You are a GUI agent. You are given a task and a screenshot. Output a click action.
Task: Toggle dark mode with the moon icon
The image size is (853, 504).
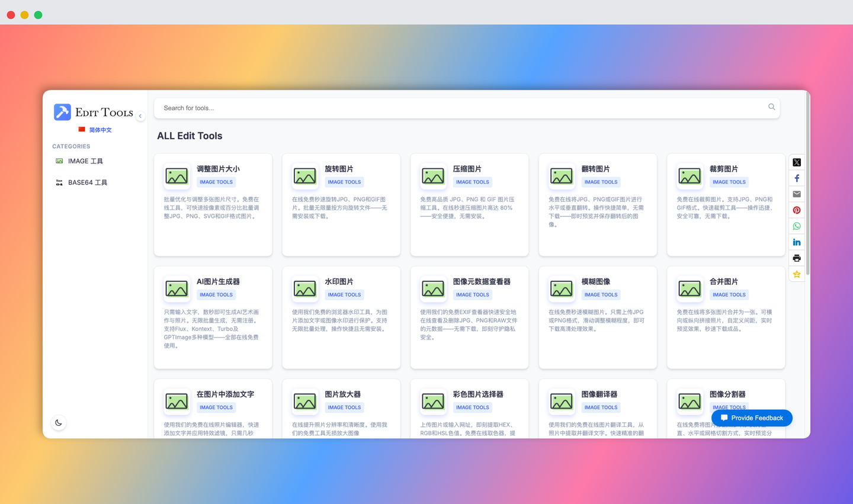(58, 423)
